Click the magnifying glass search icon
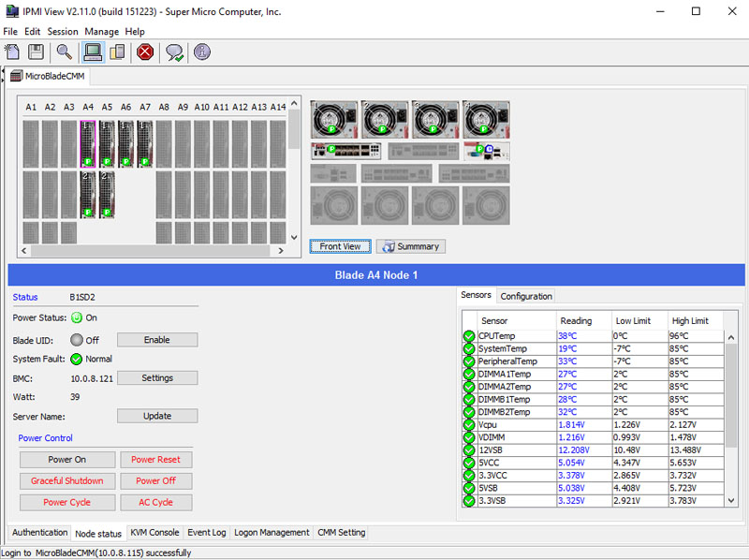 coord(64,52)
